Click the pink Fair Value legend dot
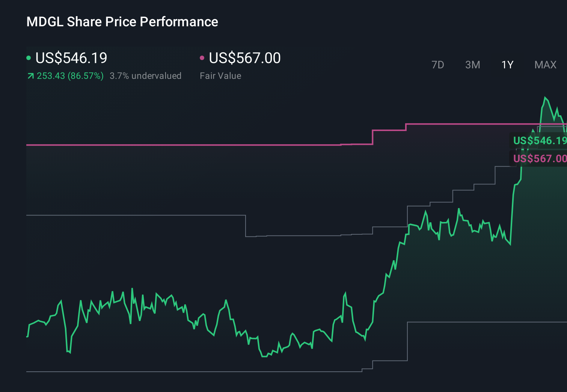Viewport: 567px width, 392px height. [202, 58]
